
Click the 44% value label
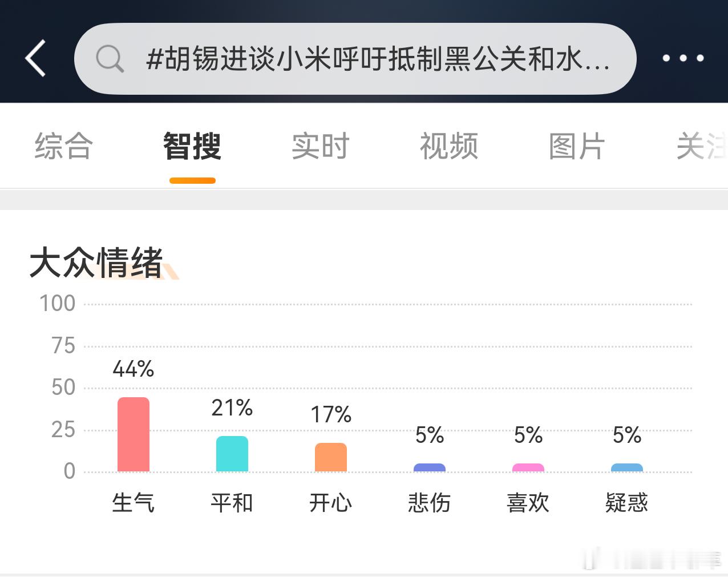pos(134,369)
